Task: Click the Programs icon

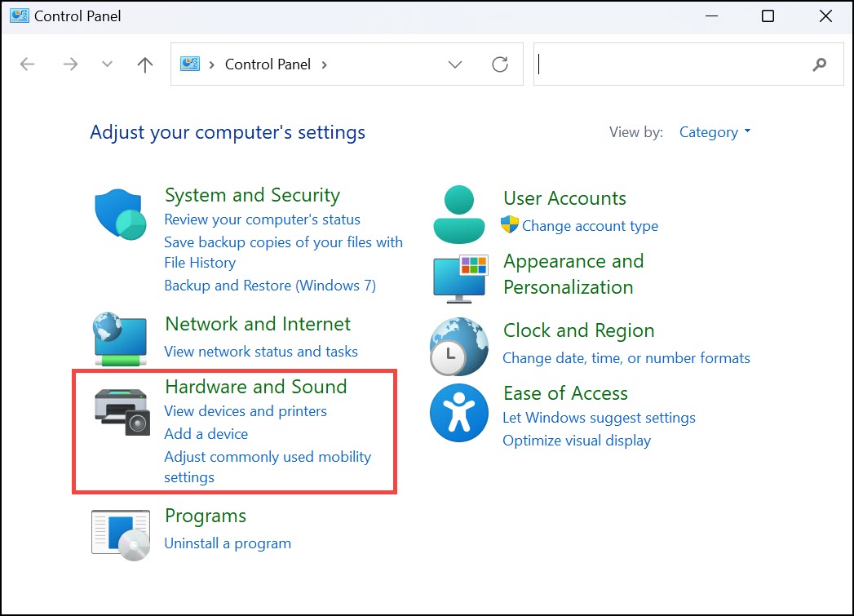Action: click(x=121, y=531)
